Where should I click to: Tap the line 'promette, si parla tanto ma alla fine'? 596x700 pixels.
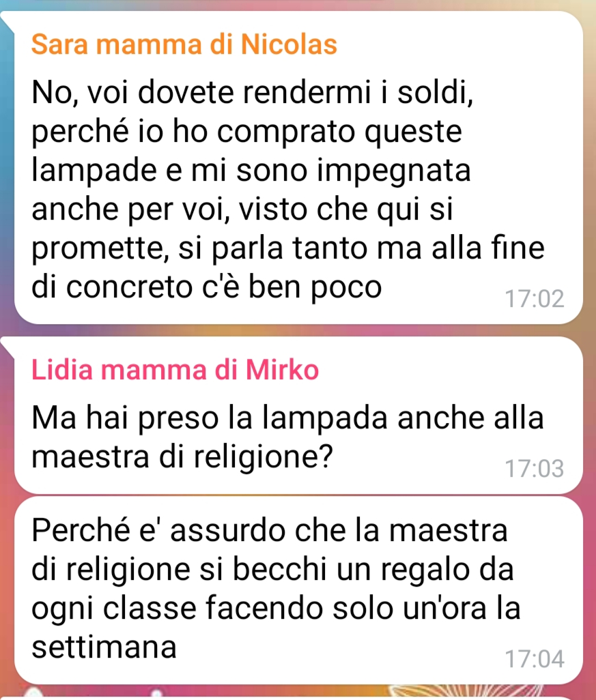click(287, 248)
